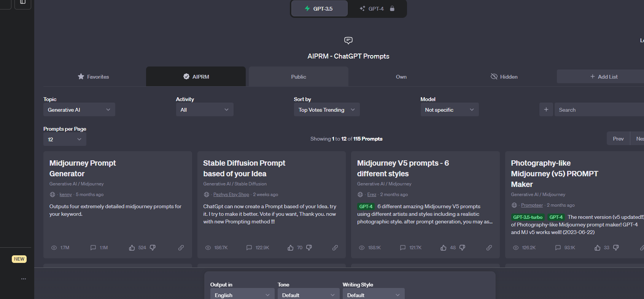Click the GPT-4 tag on Erez's card
The height and width of the screenshot is (299, 644).
coord(366,207)
